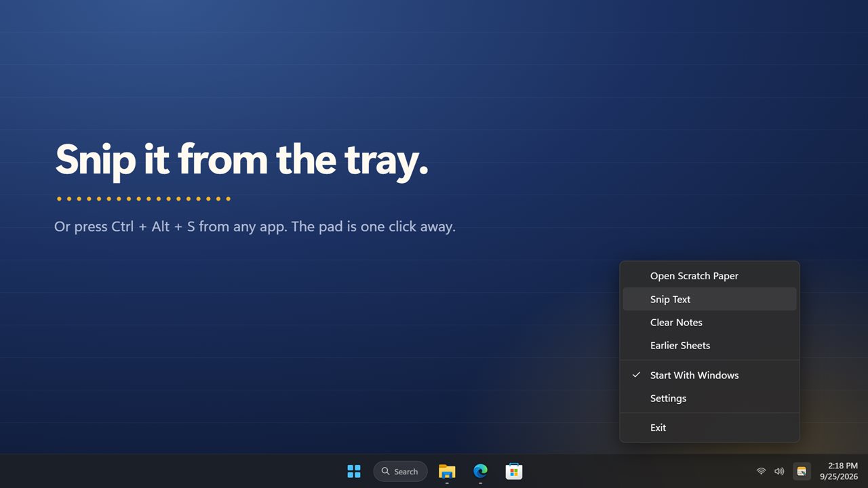Open Earlier Sheets from the context menu
868x488 pixels.
[x=709, y=345]
